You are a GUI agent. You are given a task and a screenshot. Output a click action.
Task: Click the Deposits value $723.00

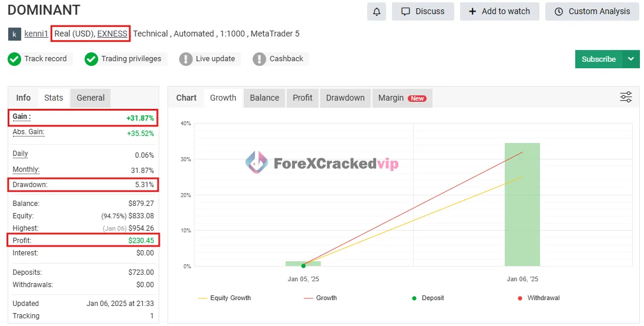point(141,272)
